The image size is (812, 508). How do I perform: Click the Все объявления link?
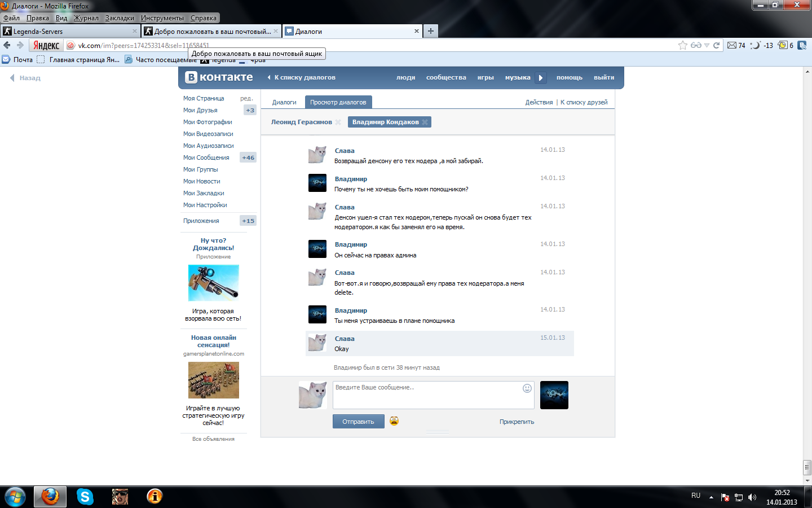click(x=213, y=439)
